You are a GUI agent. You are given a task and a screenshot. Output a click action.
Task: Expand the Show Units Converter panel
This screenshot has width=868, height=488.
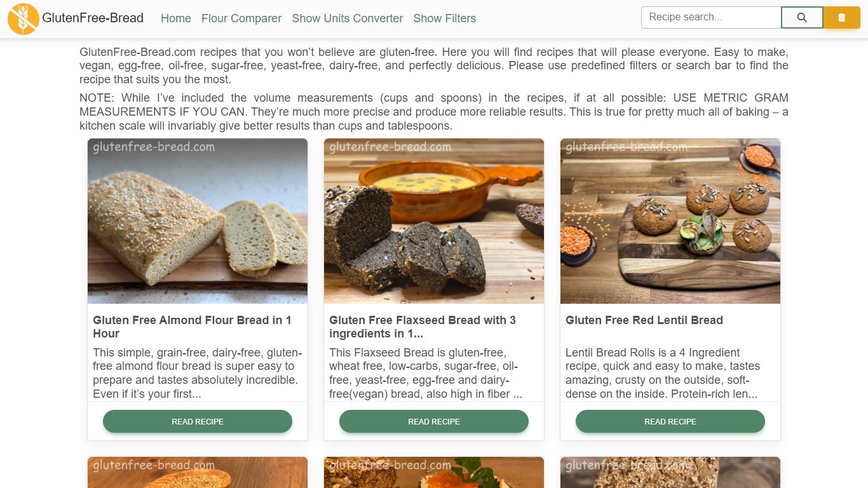(x=348, y=18)
